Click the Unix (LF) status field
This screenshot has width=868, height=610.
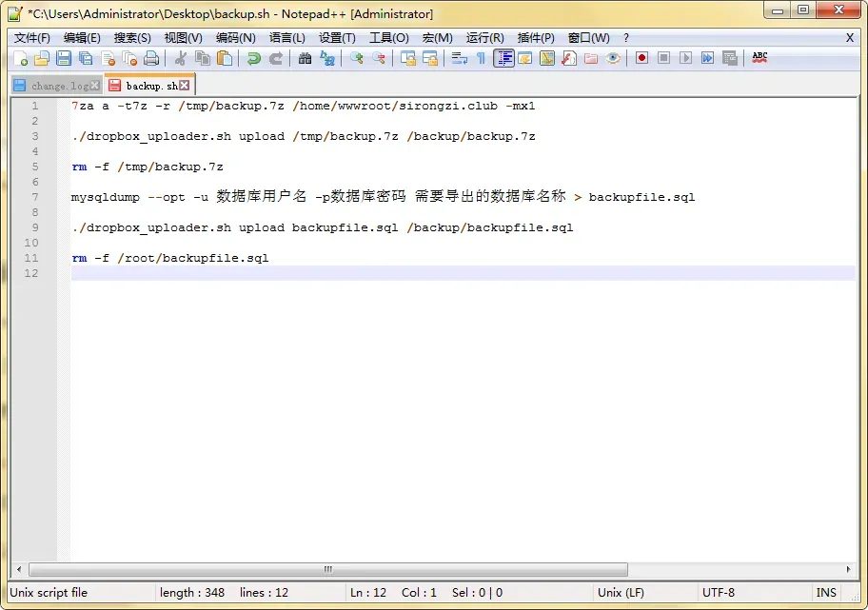click(621, 592)
